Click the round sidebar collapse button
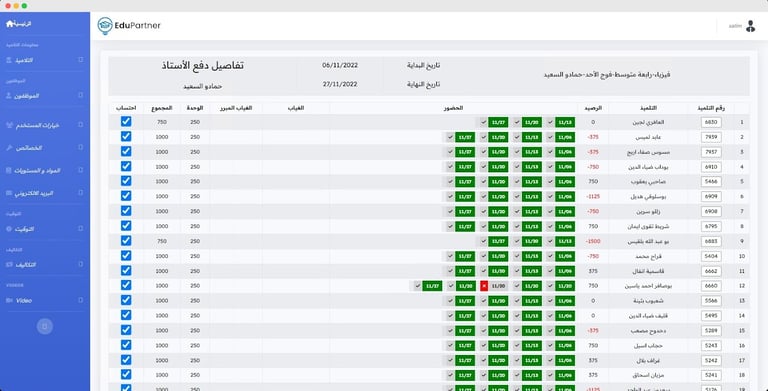This screenshot has width=768, height=391. click(45, 326)
